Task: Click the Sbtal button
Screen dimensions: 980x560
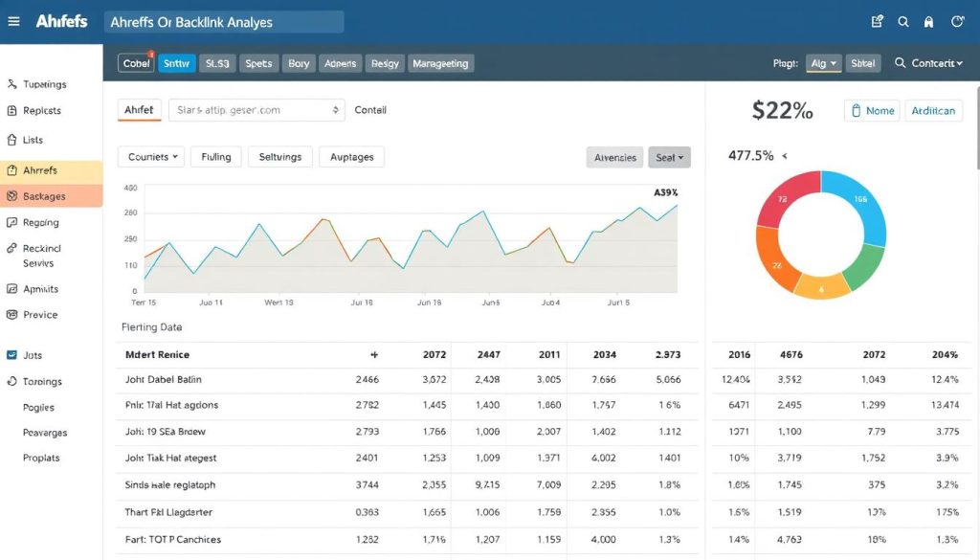Action: pos(862,63)
